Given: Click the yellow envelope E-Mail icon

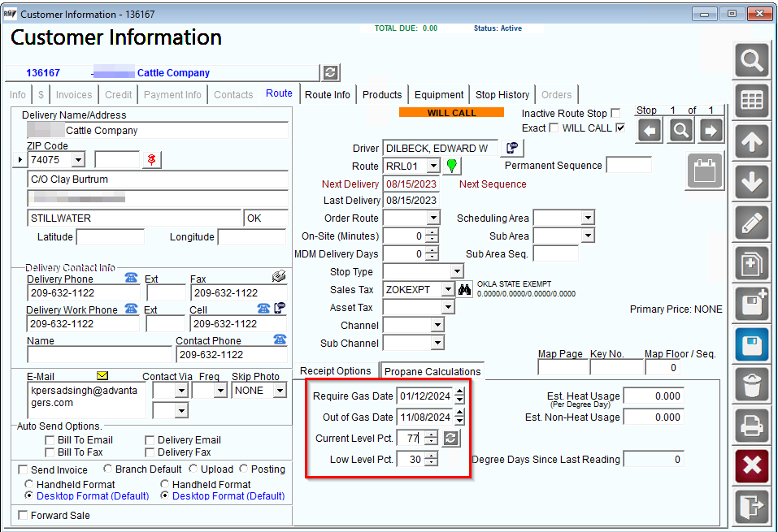Looking at the screenshot, I should (102, 376).
